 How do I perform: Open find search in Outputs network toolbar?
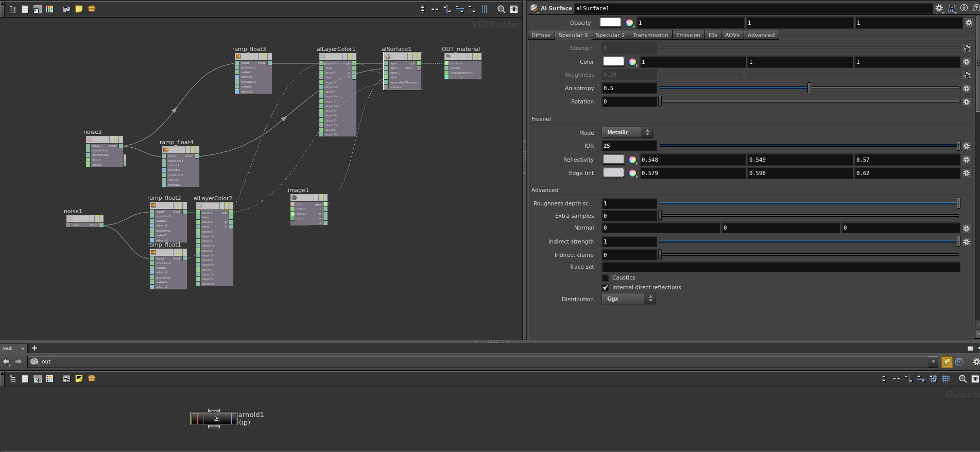[x=962, y=379]
